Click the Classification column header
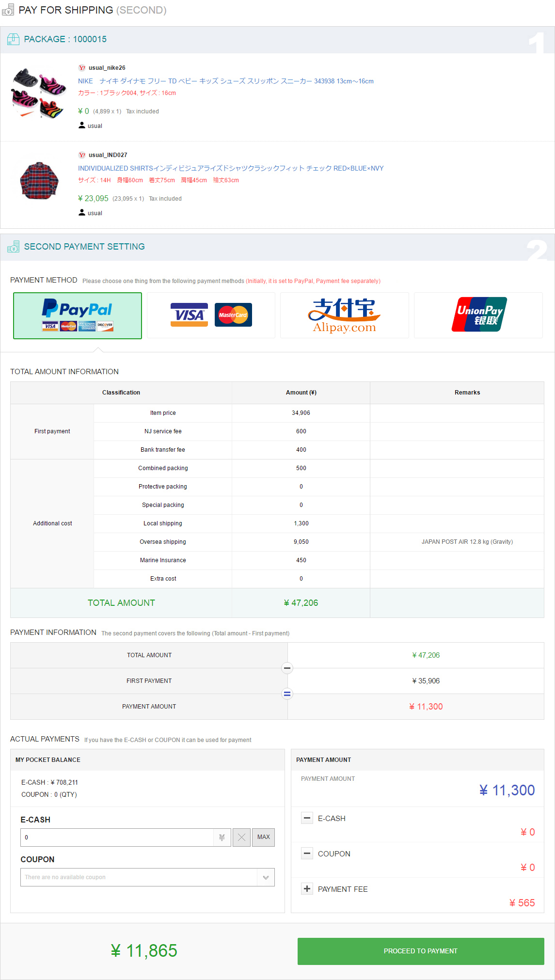The image size is (555, 980). [x=121, y=393]
